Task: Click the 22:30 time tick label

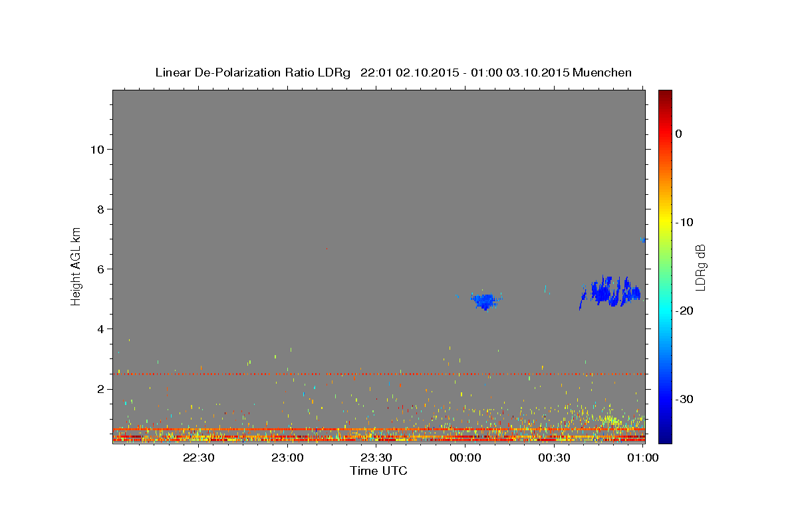Action: (x=199, y=458)
